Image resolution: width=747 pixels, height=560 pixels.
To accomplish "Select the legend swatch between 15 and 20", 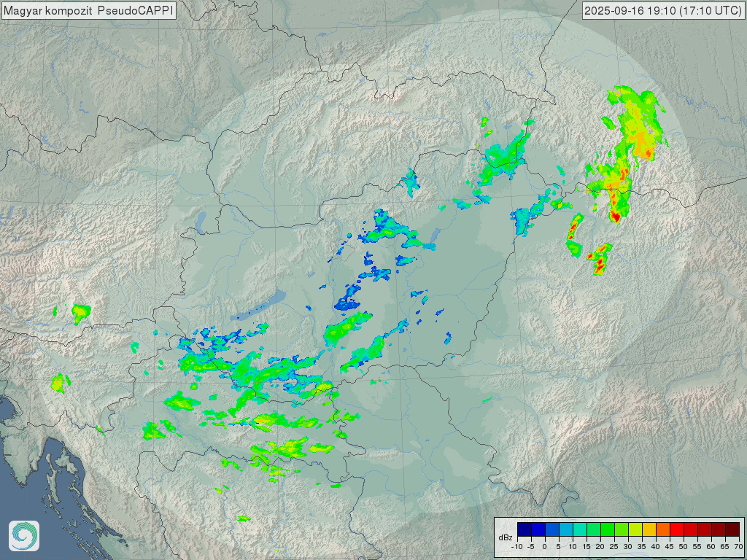I will (x=594, y=529).
